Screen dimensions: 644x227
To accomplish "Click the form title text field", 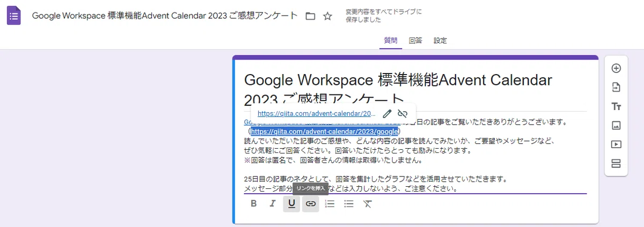I will point(415,90).
